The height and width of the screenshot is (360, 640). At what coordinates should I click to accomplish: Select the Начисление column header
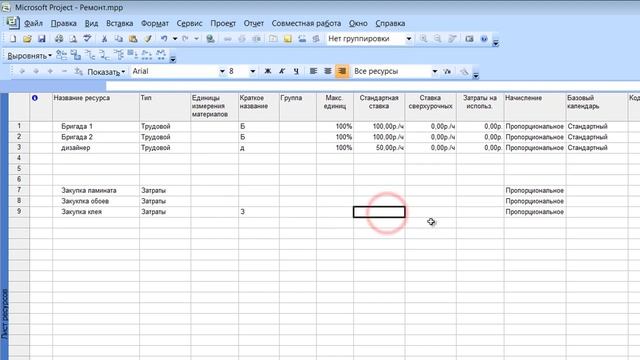pyautogui.click(x=535, y=107)
